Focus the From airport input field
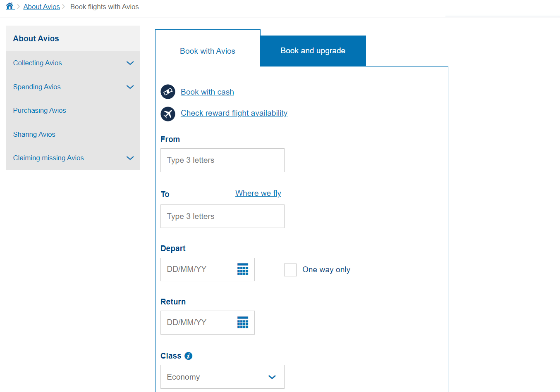The image size is (560, 392). pyautogui.click(x=223, y=160)
